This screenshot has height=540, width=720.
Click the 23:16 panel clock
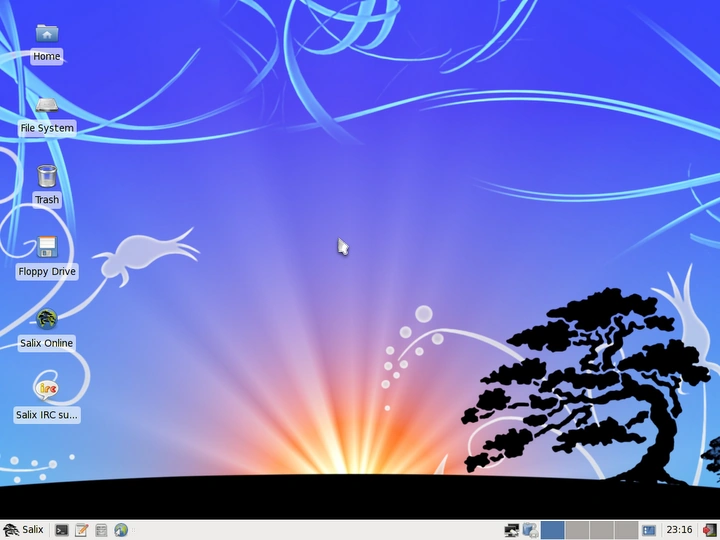coord(679,530)
